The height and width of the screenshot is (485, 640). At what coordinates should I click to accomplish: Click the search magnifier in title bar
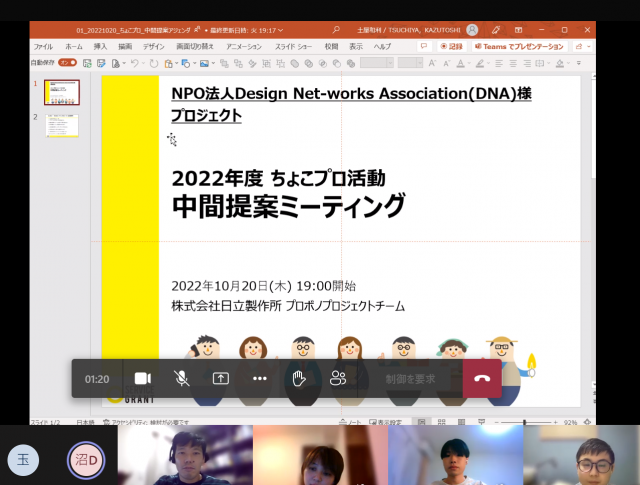(336, 30)
